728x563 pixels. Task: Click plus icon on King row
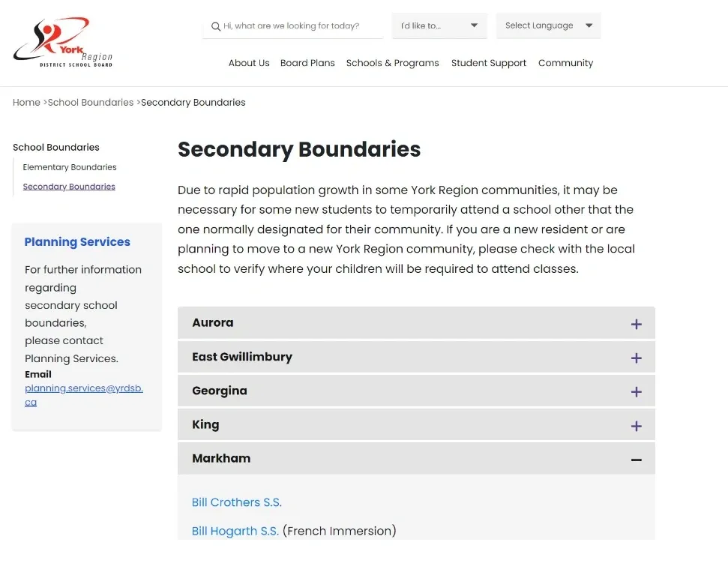click(x=636, y=426)
